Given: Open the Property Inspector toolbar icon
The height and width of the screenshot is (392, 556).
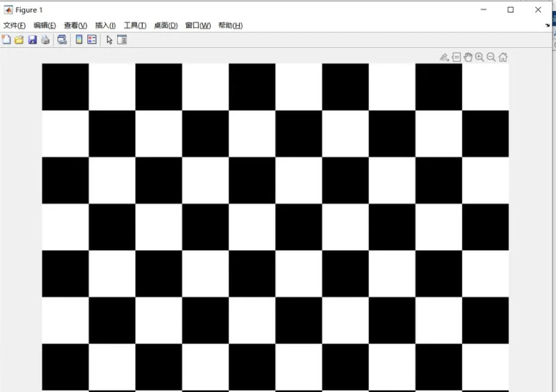Looking at the screenshot, I should (x=122, y=39).
